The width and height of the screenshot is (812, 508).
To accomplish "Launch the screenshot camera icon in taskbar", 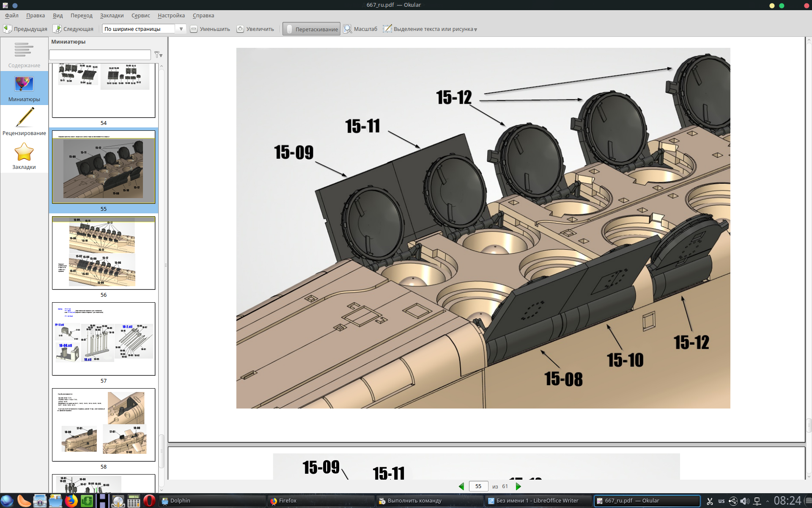I will point(40,501).
